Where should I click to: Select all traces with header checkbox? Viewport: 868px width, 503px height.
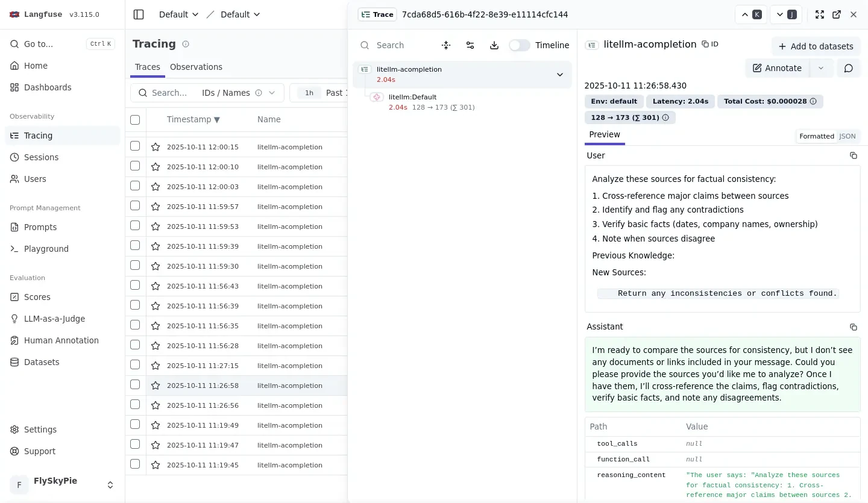(x=135, y=119)
